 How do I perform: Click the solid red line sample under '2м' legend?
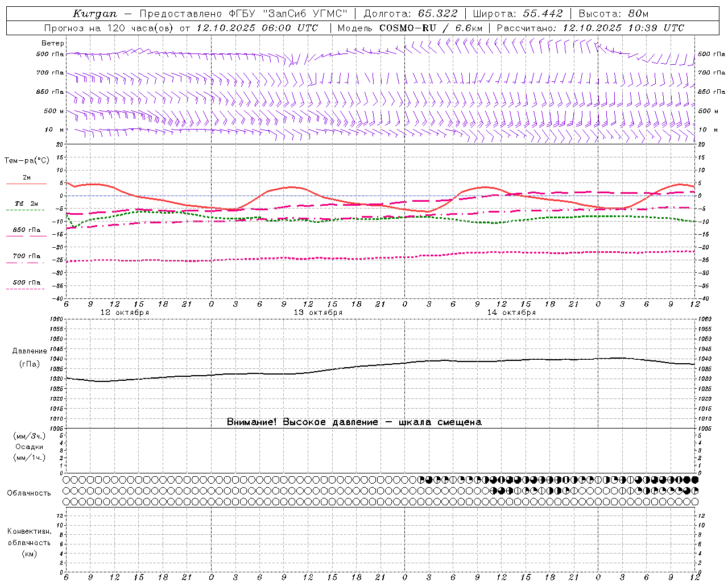26,184
